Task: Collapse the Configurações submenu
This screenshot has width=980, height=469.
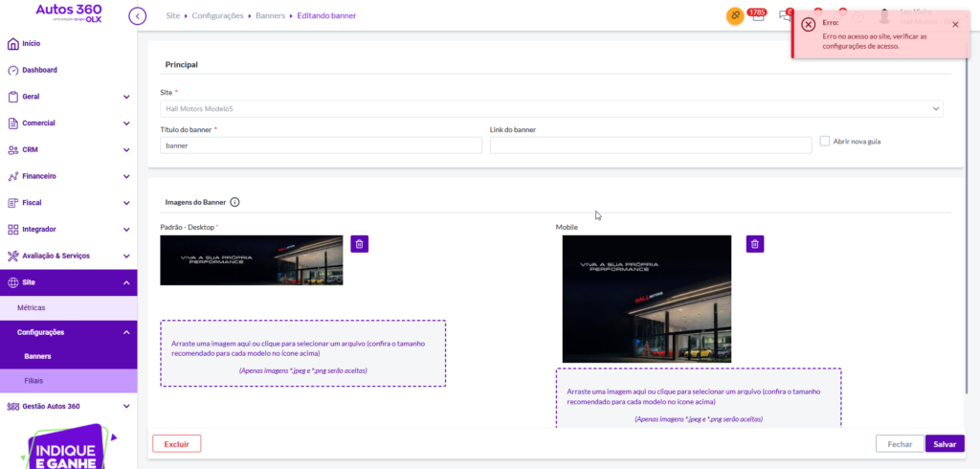Action: [125, 332]
